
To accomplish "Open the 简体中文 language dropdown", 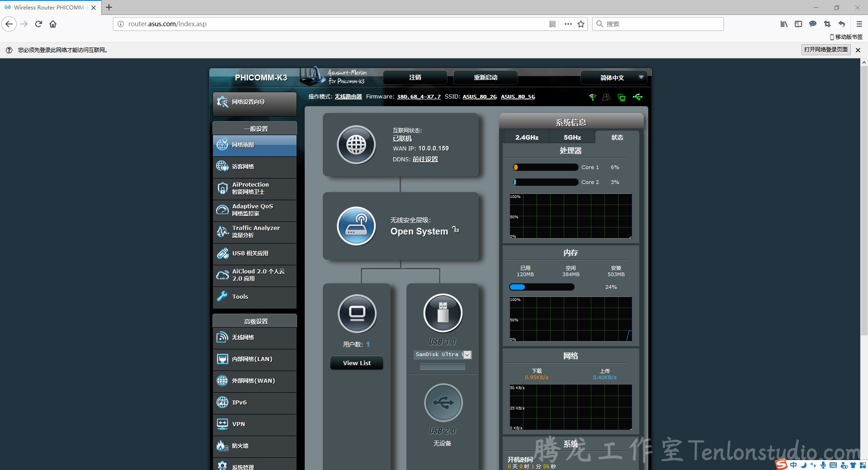I will pos(613,78).
